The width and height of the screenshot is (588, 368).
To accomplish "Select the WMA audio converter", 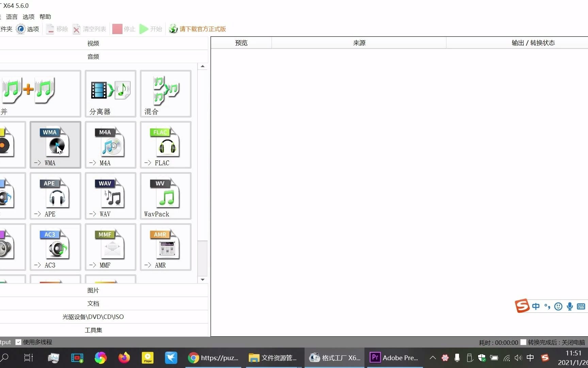I will click(55, 145).
